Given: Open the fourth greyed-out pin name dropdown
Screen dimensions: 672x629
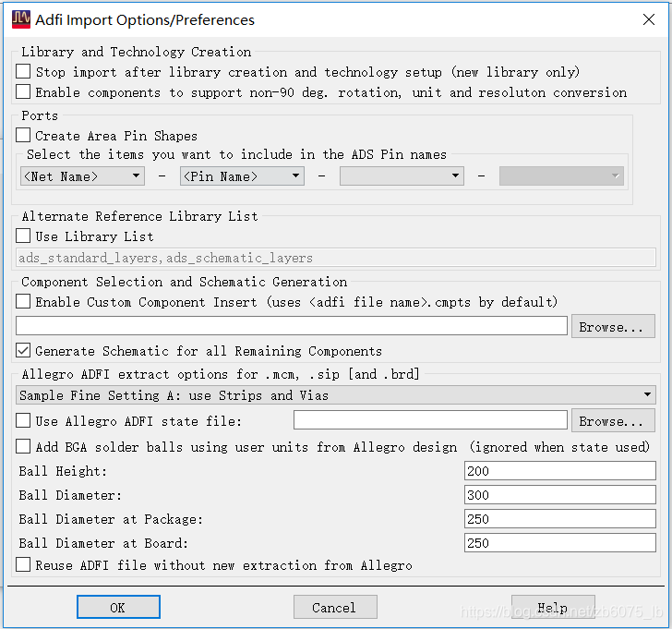Looking at the screenshot, I should coord(561,176).
